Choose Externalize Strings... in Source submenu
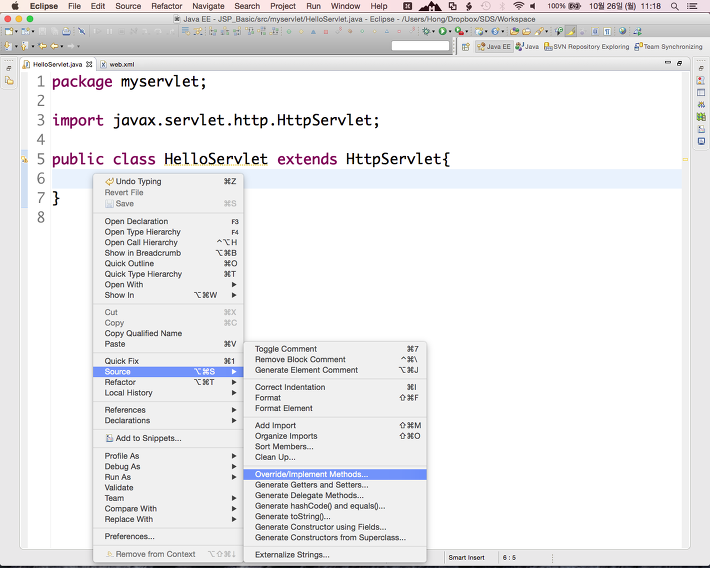 335,554
